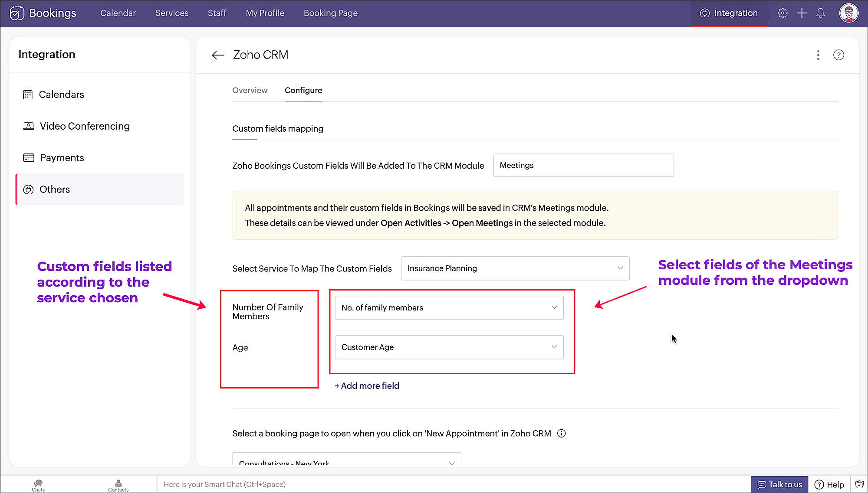This screenshot has height=493, width=868.
Task: Open the Staff menu
Action: (x=217, y=13)
